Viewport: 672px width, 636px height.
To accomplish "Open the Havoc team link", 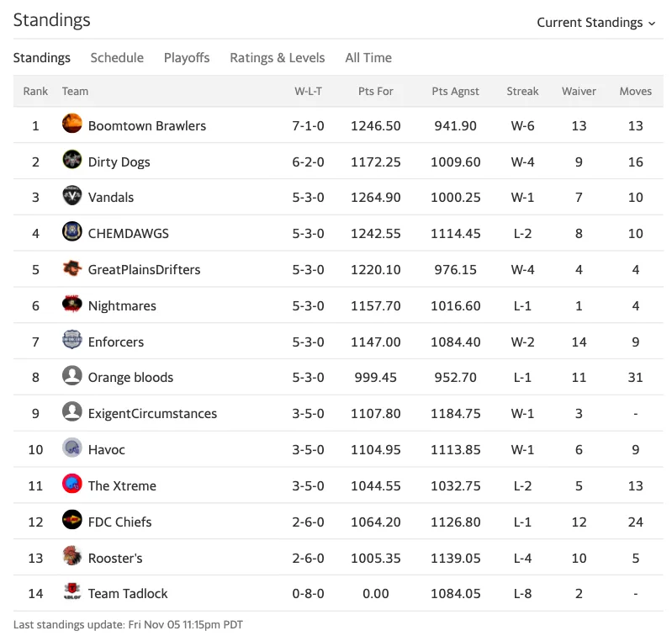I will pos(107,449).
